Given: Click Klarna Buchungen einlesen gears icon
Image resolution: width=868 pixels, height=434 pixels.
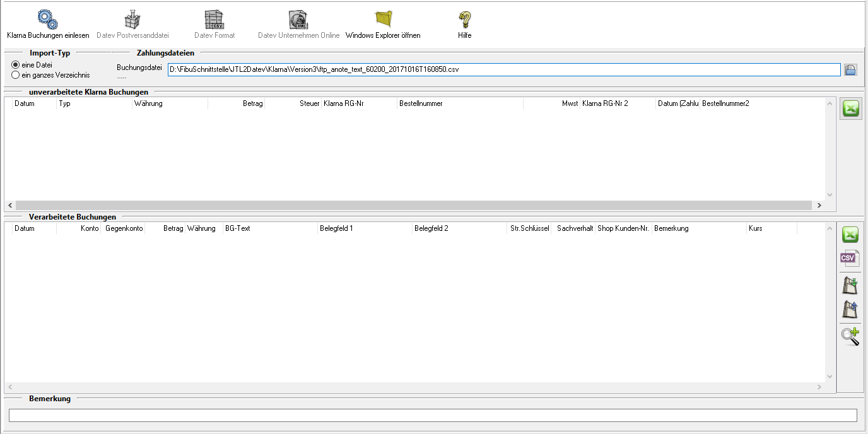Looking at the screenshot, I should point(48,20).
